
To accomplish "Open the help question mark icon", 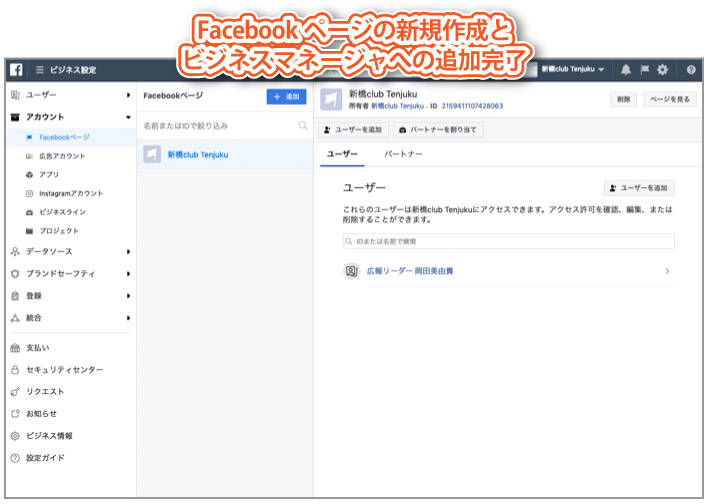I will click(691, 70).
